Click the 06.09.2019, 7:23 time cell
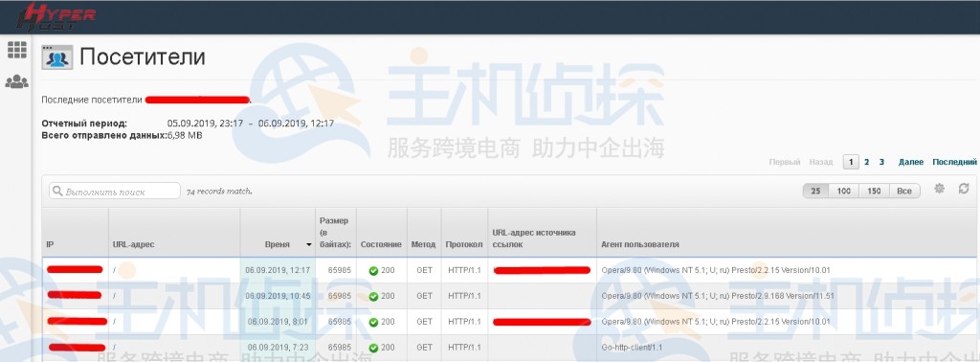The image size is (980, 362). (278, 347)
